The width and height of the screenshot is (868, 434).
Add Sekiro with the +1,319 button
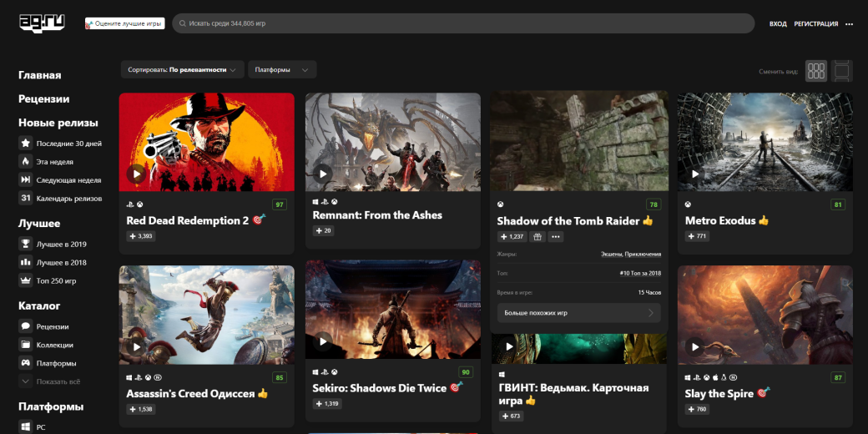point(327,404)
